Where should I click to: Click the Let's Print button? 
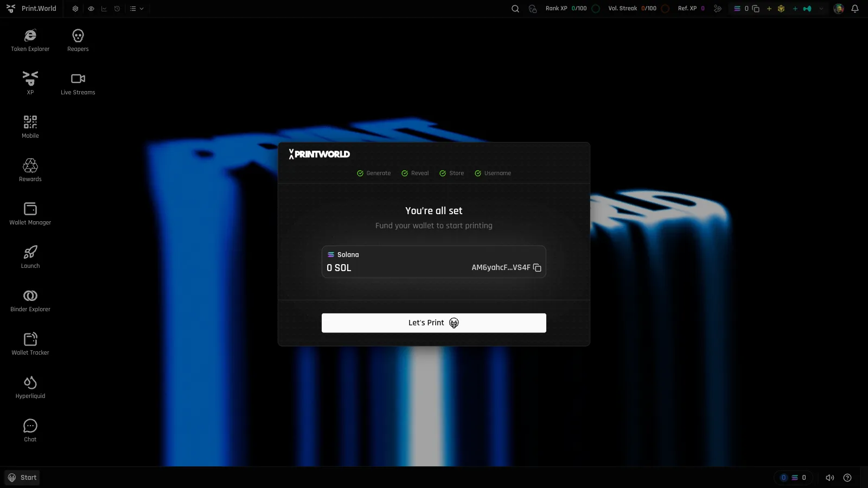(x=434, y=323)
